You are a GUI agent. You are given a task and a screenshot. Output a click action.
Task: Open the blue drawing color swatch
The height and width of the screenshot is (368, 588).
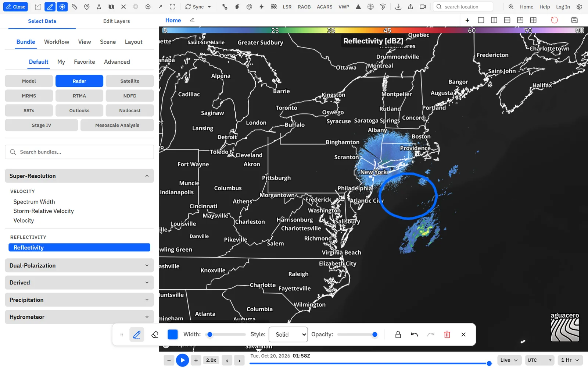tap(172, 335)
